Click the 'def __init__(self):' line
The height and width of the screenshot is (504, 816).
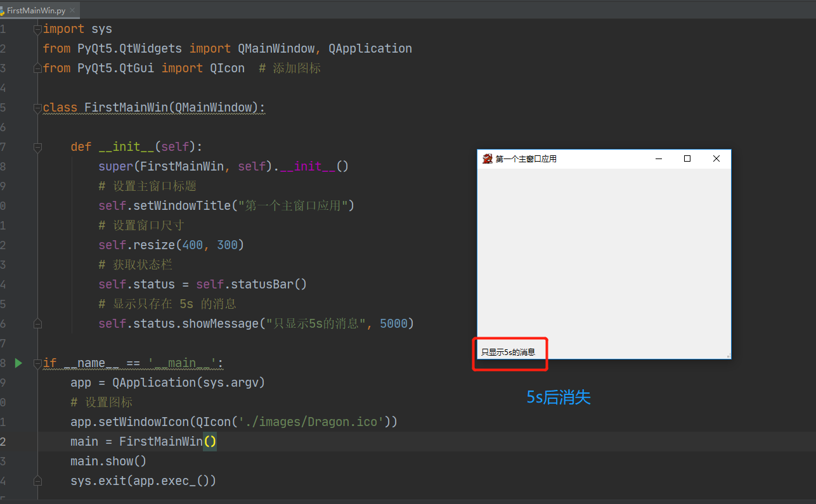[136, 147]
